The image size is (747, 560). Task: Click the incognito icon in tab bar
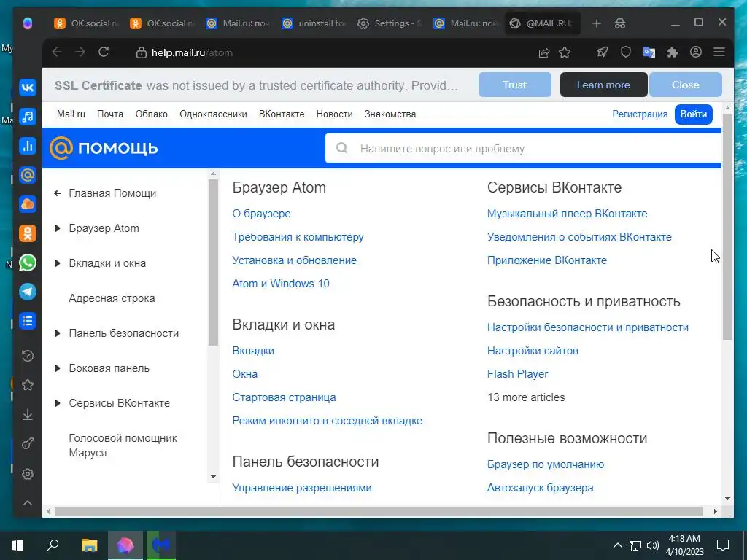[620, 23]
